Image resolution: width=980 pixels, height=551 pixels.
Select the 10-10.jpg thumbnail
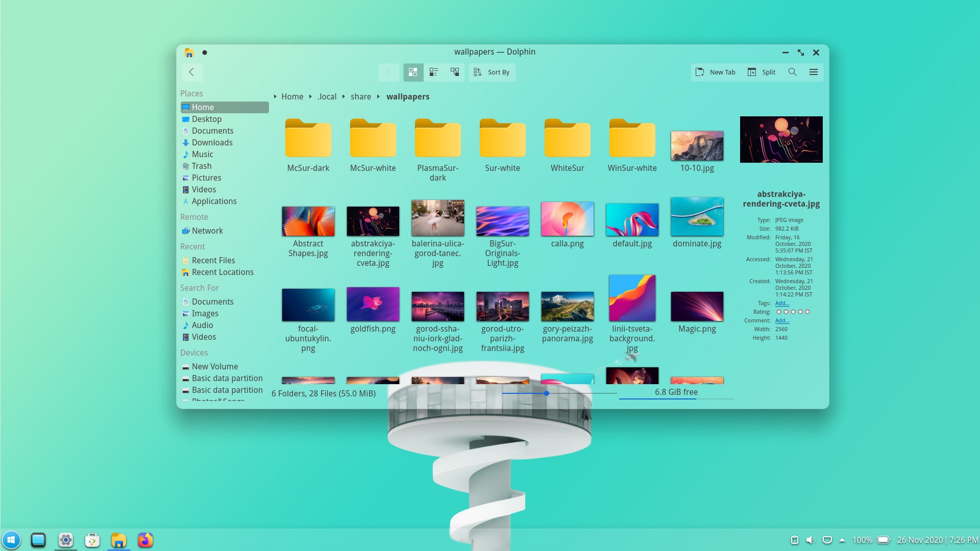coord(697,145)
